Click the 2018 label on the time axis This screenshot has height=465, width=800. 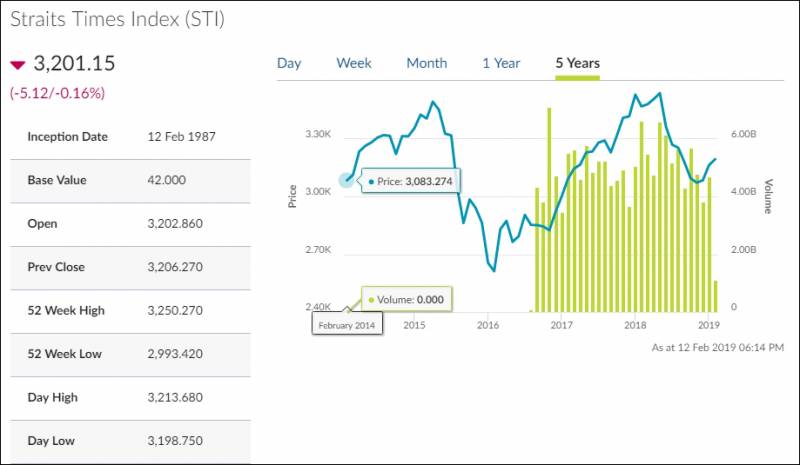pos(634,325)
